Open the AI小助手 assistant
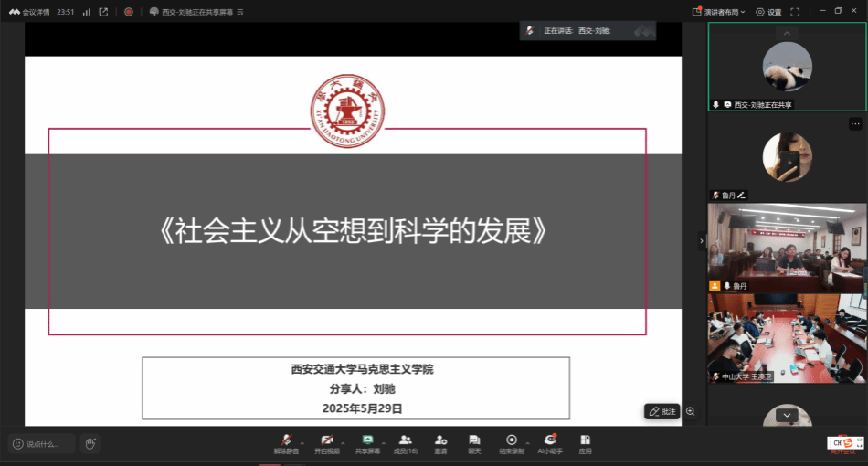The width and height of the screenshot is (868, 466). tap(550, 443)
